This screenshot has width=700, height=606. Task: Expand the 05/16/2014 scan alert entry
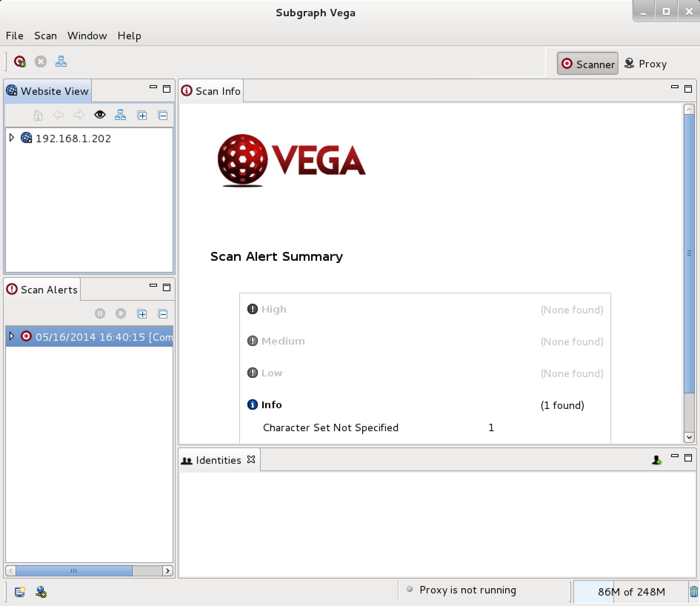(12, 336)
